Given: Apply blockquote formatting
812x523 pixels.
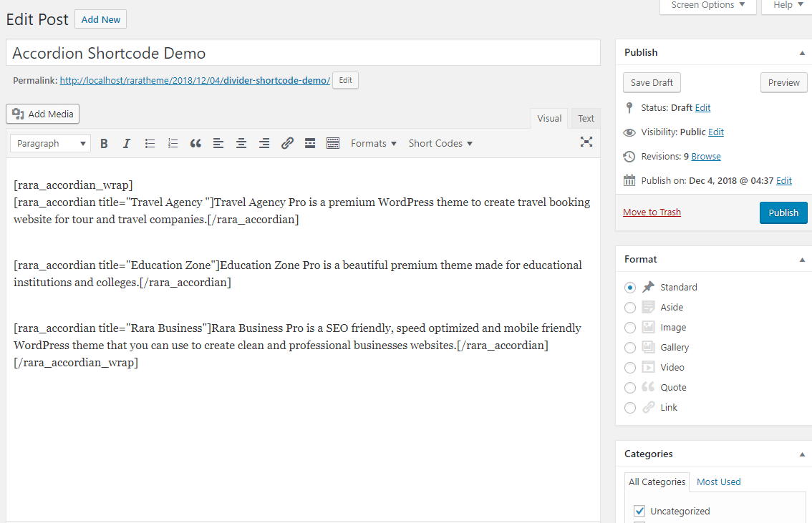Looking at the screenshot, I should pos(195,143).
